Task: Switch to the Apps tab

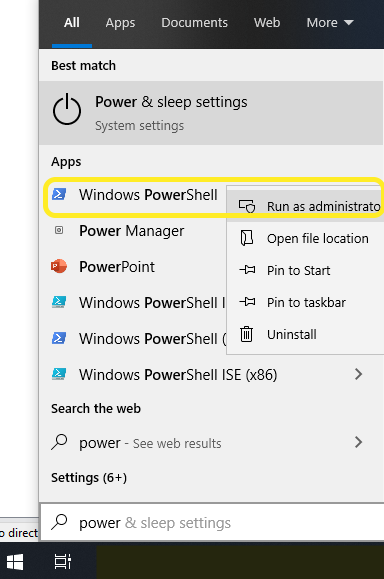Action: pyautogui.click(x=120, y=23)
